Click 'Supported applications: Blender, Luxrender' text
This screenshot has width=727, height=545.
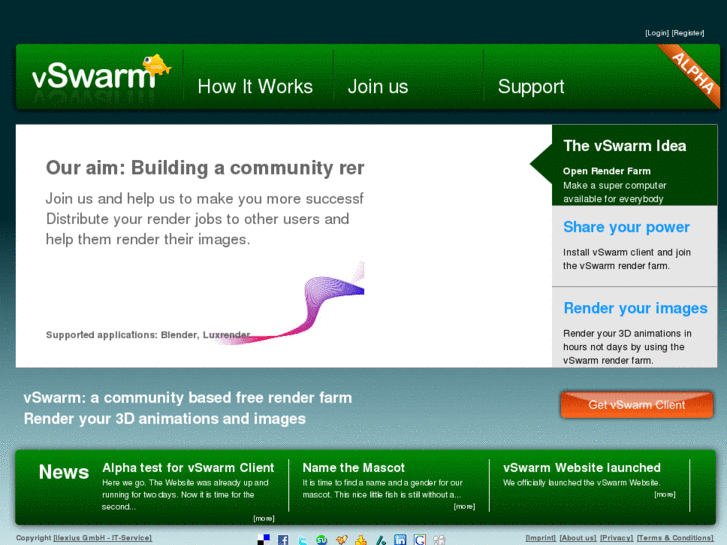pos(148,335)
